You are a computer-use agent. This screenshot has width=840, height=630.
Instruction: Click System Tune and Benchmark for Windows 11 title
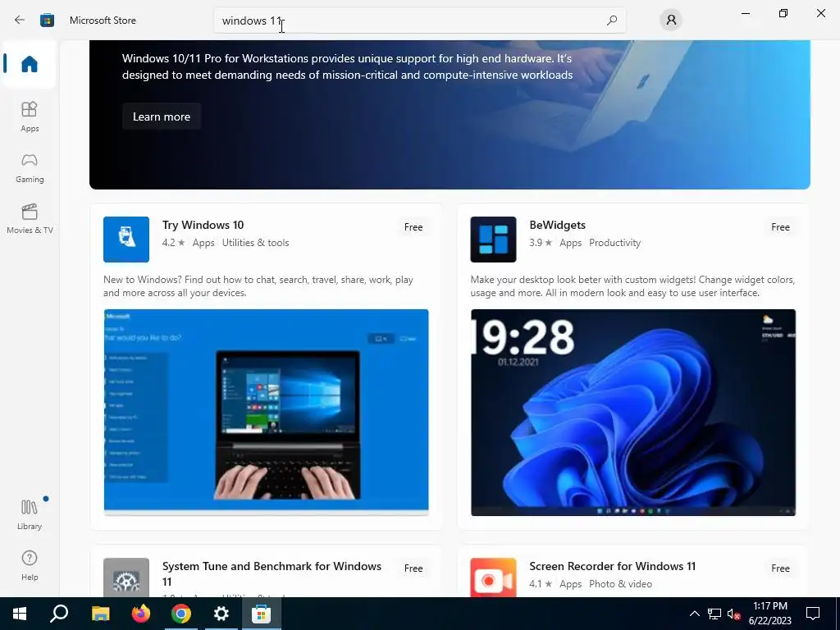coord(272,573)
